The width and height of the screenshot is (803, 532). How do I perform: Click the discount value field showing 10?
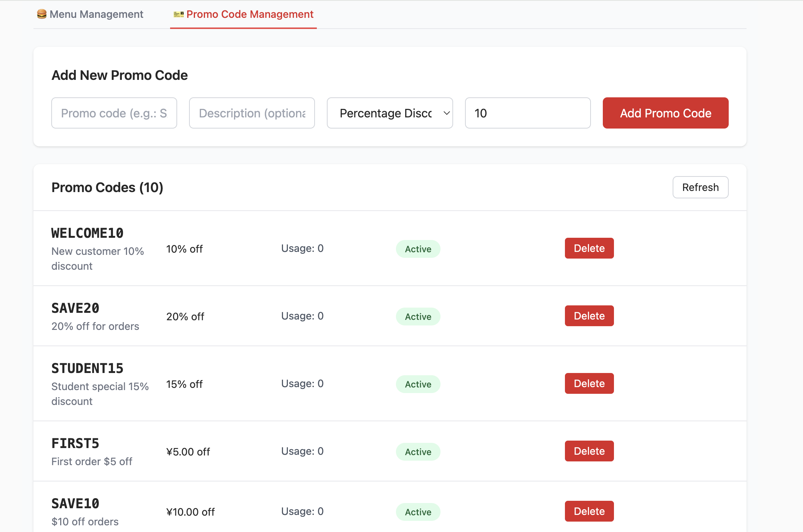pos(527,113)
